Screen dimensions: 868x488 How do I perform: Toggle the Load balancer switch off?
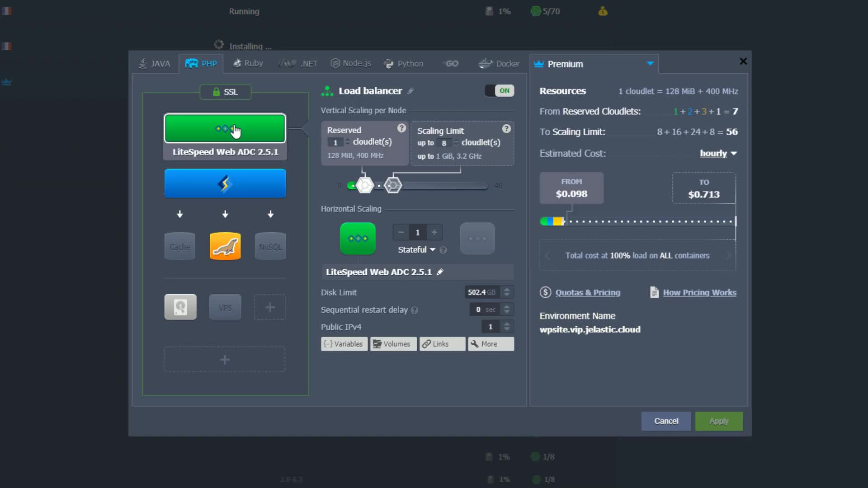499,90
